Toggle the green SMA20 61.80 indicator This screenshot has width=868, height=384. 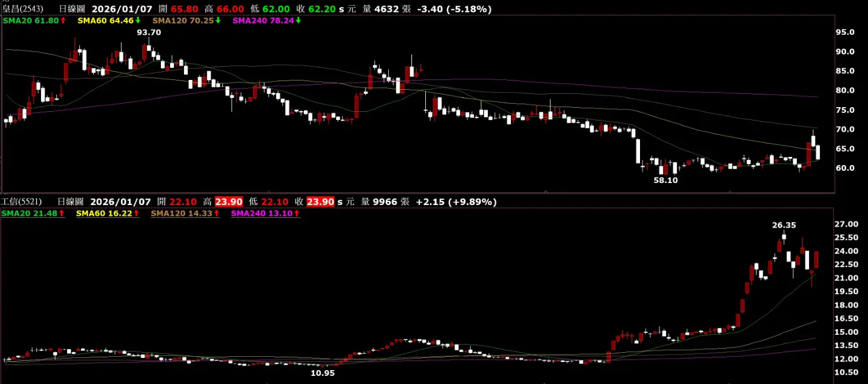[x=30, y=20]
